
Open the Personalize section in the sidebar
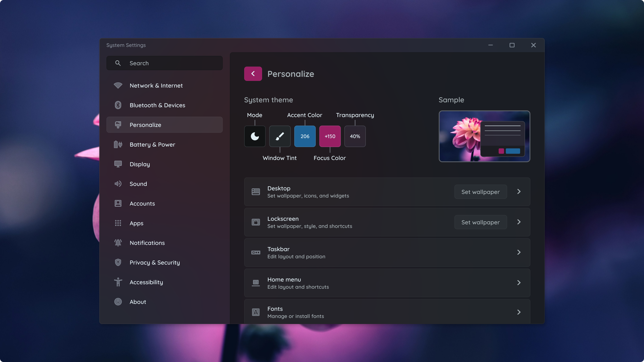(x=146, y=125)
